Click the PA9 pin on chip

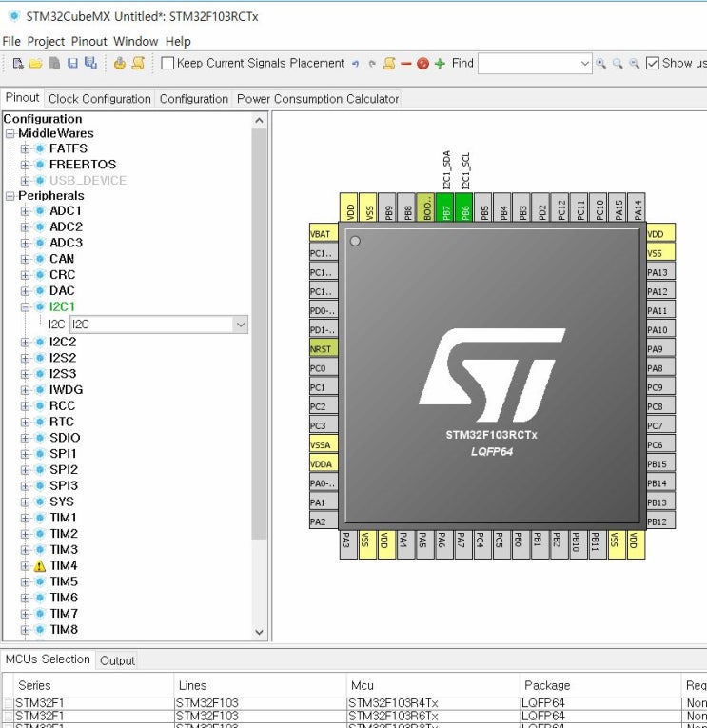click(x=661, y=349)
